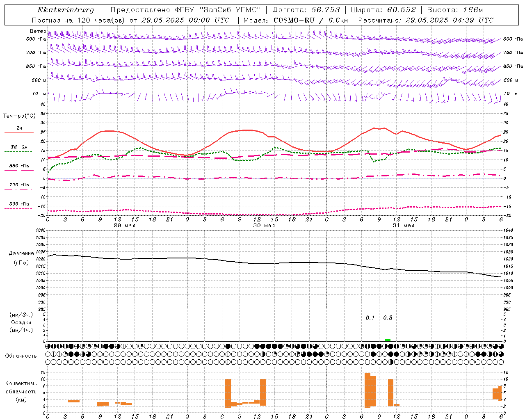This screenshot has height=420, width=525.
Task: Click the Долгота: 56.793 value
Action: pyautogui.click(x=306, y=10)
